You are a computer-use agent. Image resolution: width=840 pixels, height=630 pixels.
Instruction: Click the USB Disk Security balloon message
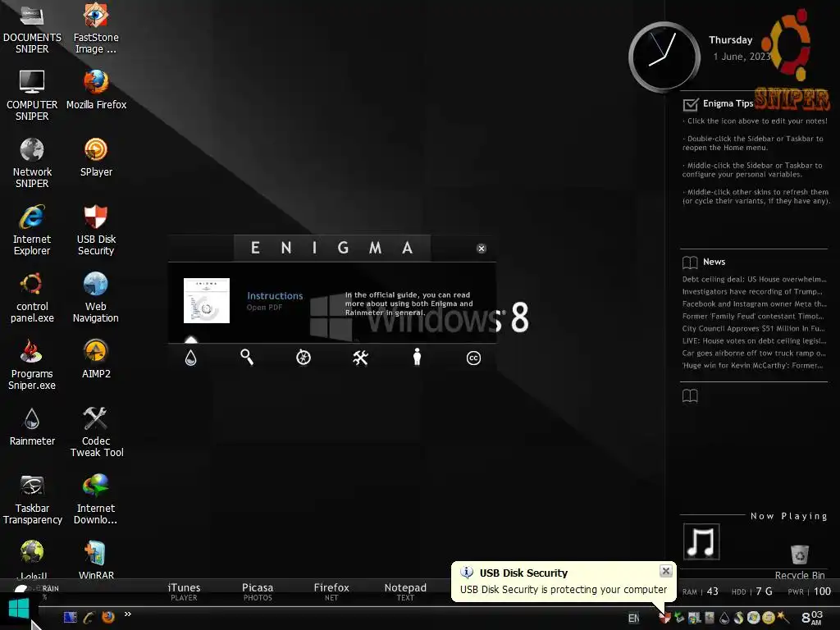564,589
